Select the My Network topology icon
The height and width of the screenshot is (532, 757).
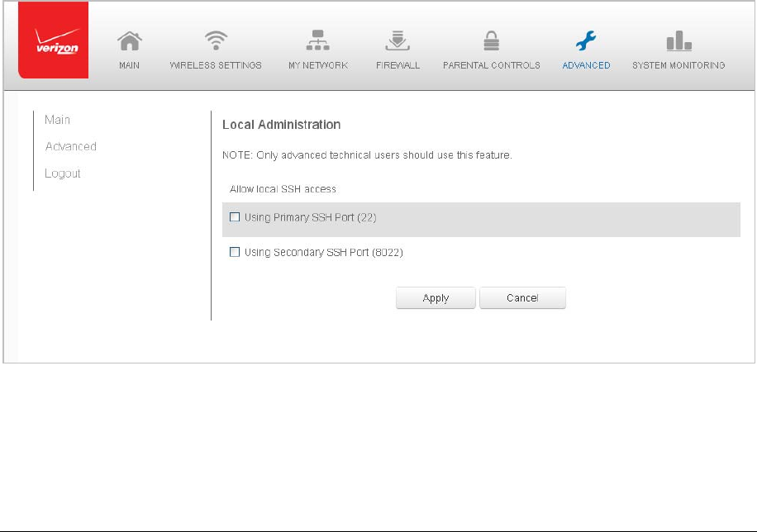coord(317,40)
